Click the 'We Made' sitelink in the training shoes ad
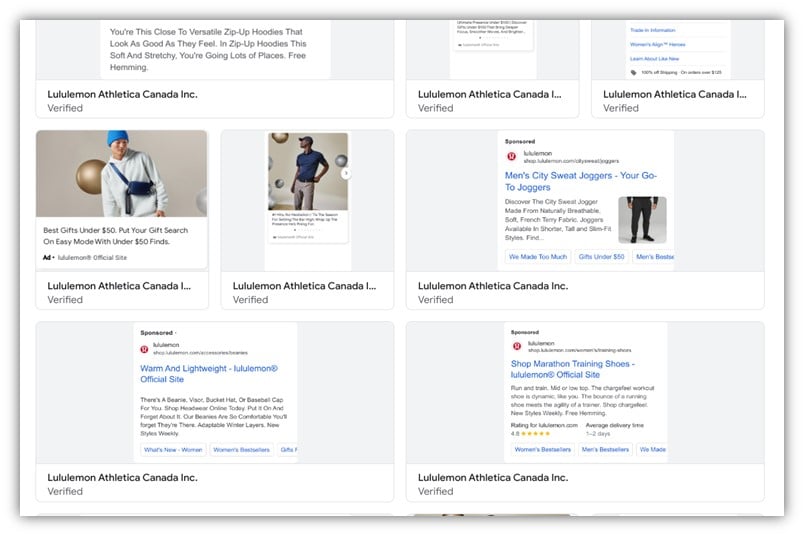The image size is (804, 536). click(652, 449)
